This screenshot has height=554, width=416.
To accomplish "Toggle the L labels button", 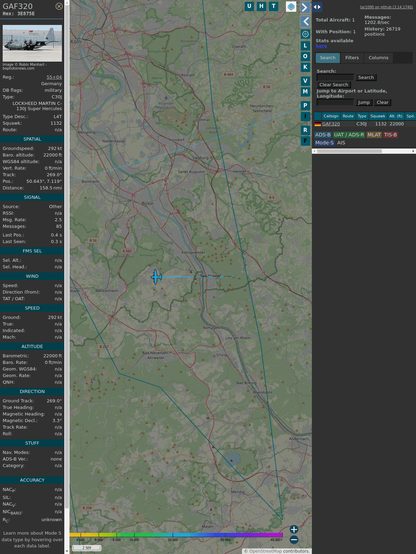I will pos(305,46).
